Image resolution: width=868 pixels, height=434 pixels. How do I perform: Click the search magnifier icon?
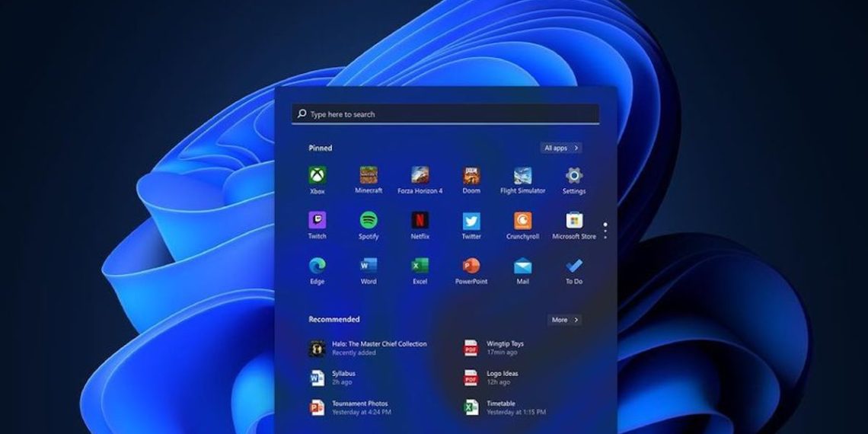pyautogui.click(x=302, y=113)
